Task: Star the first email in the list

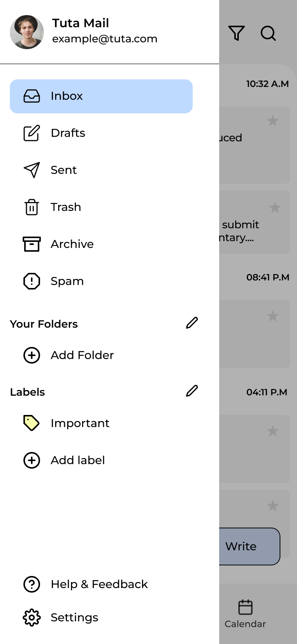Action: click(x=273, y=121)
